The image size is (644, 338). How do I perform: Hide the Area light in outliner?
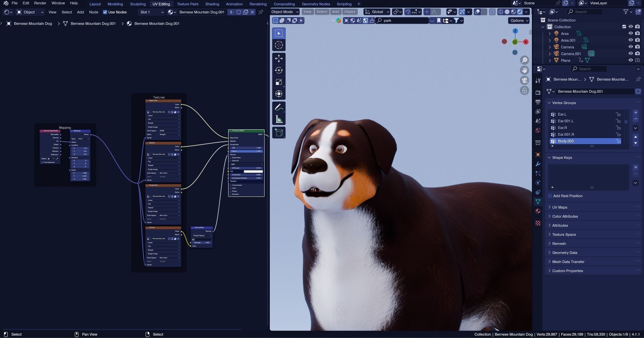[631, 34]
